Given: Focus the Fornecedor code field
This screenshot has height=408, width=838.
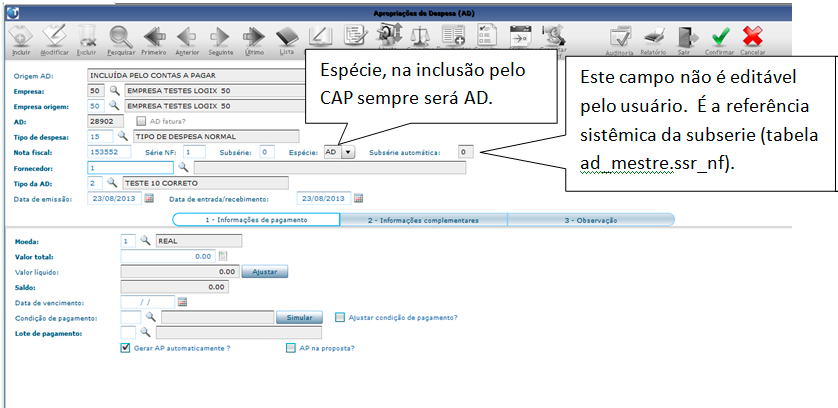Looking at the screenshot, I should 130,167.
